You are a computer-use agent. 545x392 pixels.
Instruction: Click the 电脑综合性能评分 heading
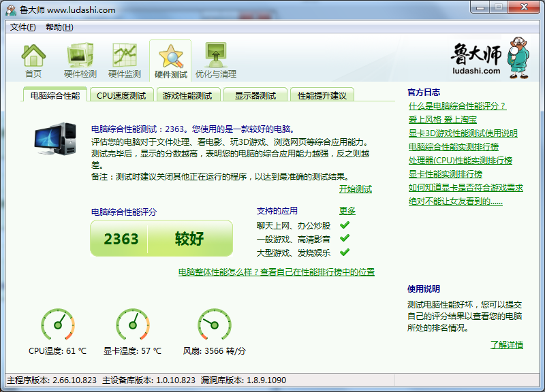point(124,212)
